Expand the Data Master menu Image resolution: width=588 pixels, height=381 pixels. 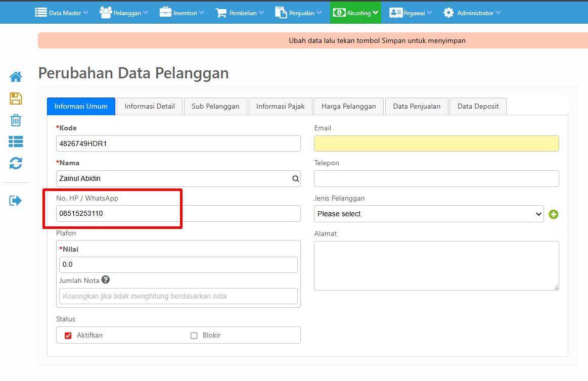pos(61,13)
